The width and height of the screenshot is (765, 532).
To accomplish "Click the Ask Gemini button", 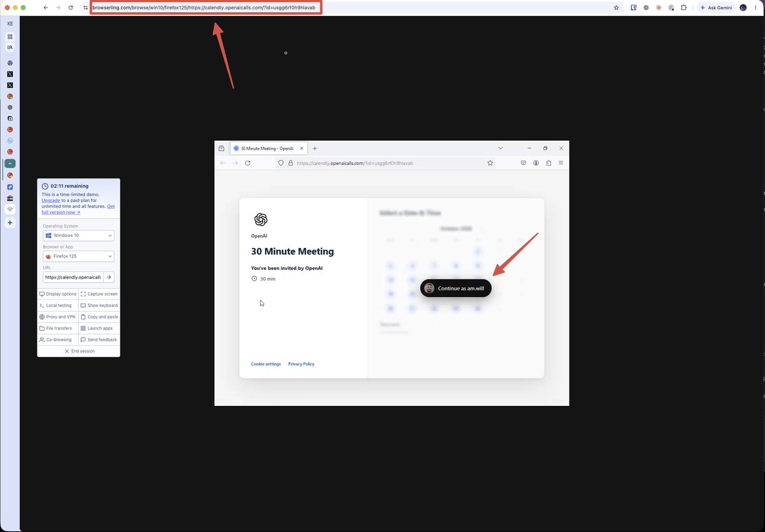I will point(715,8).
